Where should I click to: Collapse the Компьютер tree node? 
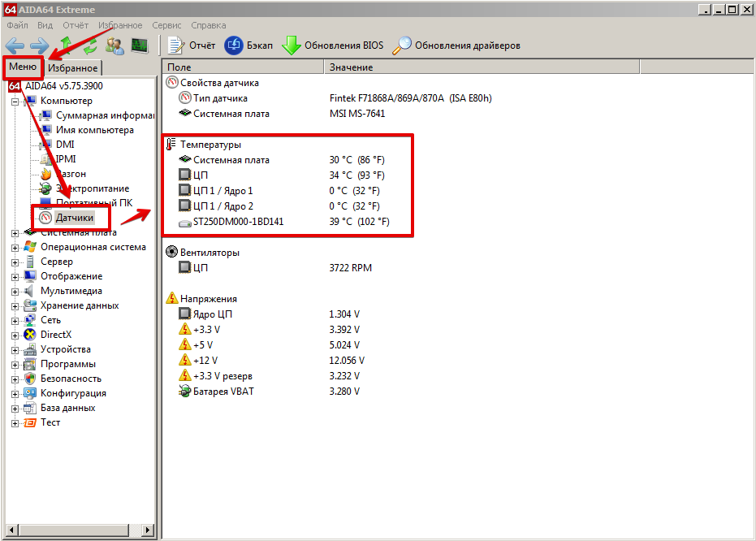pyautogui.click(x=15, y=101)
